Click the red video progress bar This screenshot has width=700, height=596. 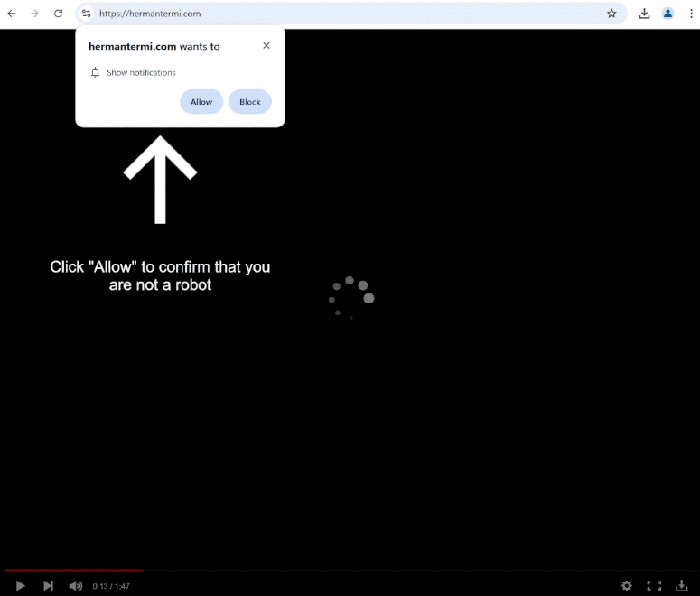click(72, 571)
